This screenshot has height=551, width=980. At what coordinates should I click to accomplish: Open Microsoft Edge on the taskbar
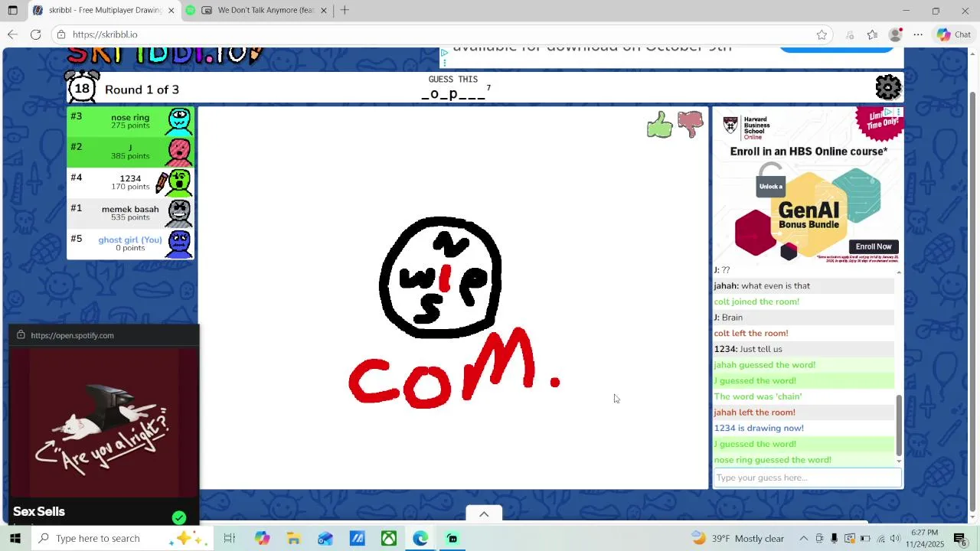pyautogui.click(x=420, y=539)
